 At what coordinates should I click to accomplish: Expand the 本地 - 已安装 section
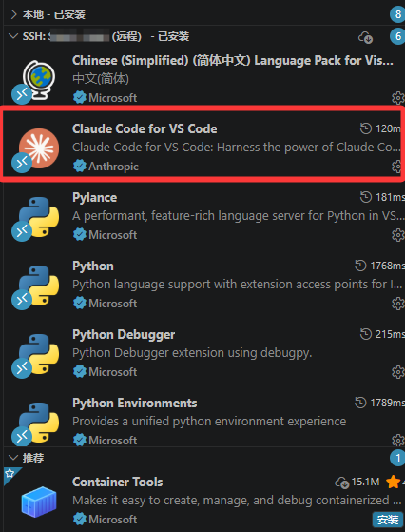tap(13, 14)
